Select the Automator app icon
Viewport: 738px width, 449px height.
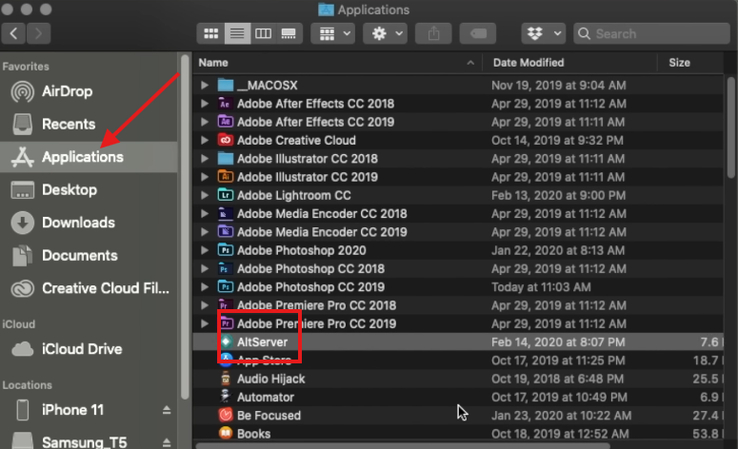[x=226, y=397]
